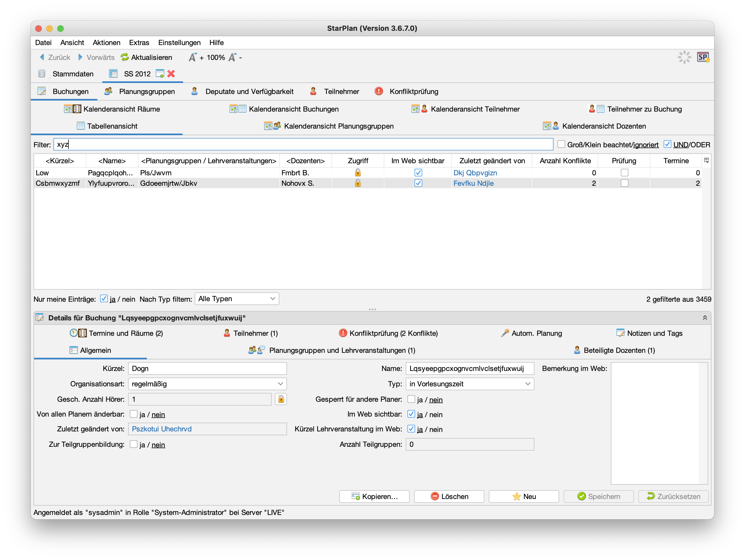Click the Aktualisieren refresh icon
The height and width of the screenshot is (560, 745).
(x=125, y=57)
